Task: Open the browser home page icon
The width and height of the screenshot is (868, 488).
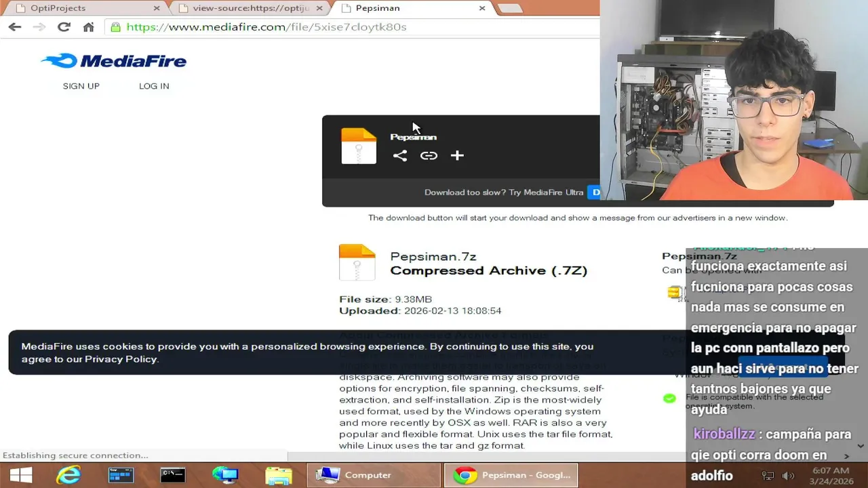Action: pyautogui.click(x=88, y=27)
